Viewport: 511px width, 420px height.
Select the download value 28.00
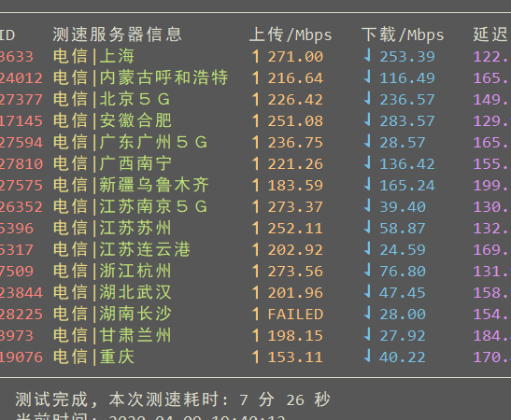point(403,315)
